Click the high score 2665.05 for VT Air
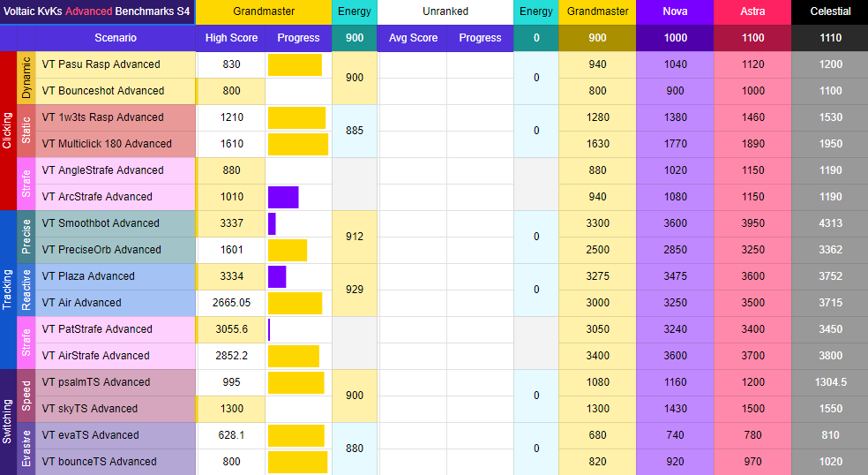The image size is (868, 475). (231, 303)
